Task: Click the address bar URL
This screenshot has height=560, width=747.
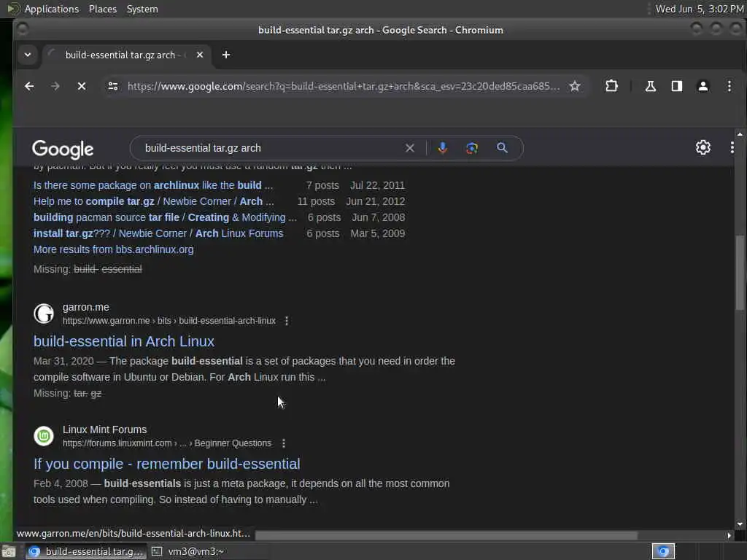Action: [344, 86]
